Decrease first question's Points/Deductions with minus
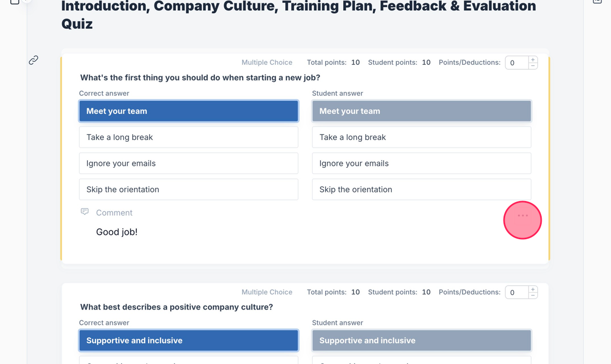The width and height of the screenshot is (611, 364). click(x=533, y=66)
